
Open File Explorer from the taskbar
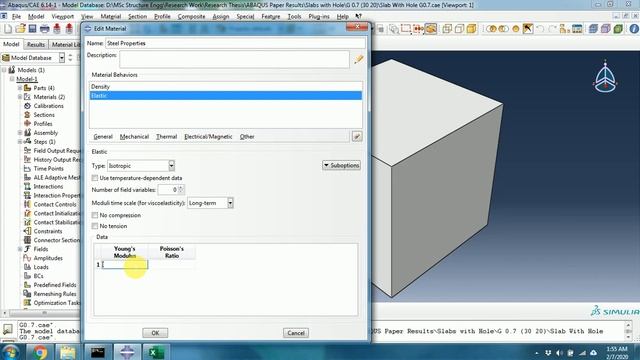tap(68, 352)
